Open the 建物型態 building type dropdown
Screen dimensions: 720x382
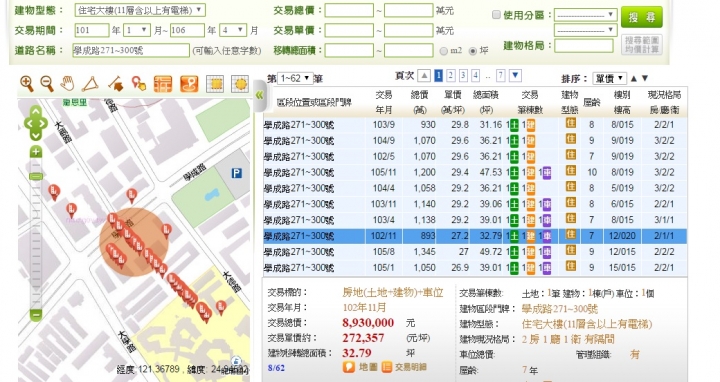click(x=140, y=10)
